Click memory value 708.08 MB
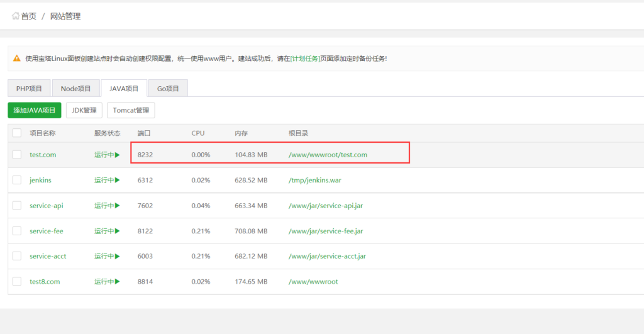This screenshot has width=644, height=334. [x=251, y=231]
